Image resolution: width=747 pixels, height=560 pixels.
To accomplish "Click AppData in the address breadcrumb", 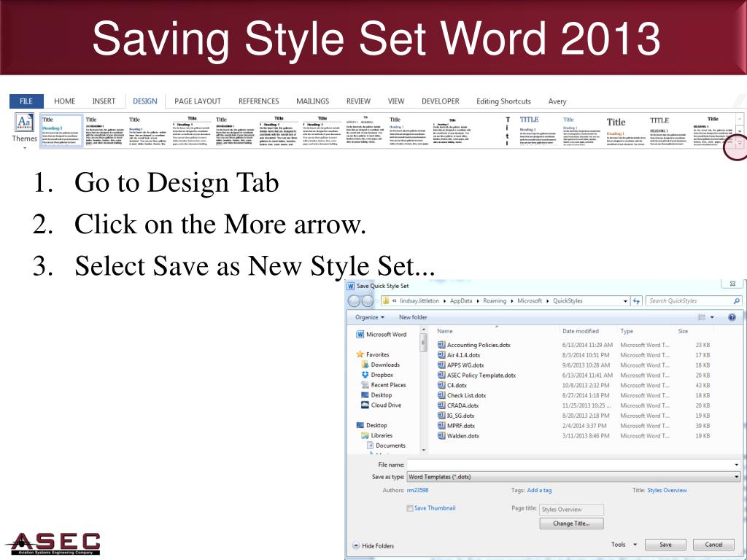I will [x=461, y=301].
